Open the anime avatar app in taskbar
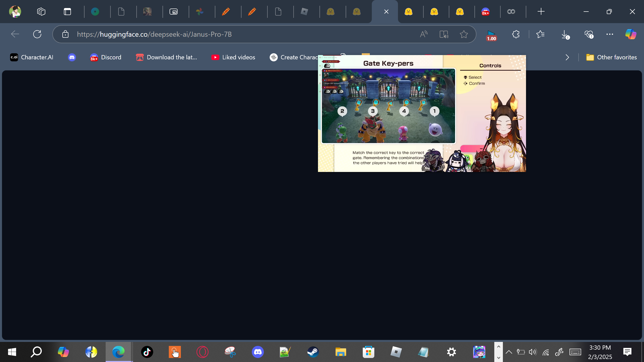The width and height of the screenshot is (644, 362). point(479,352)
